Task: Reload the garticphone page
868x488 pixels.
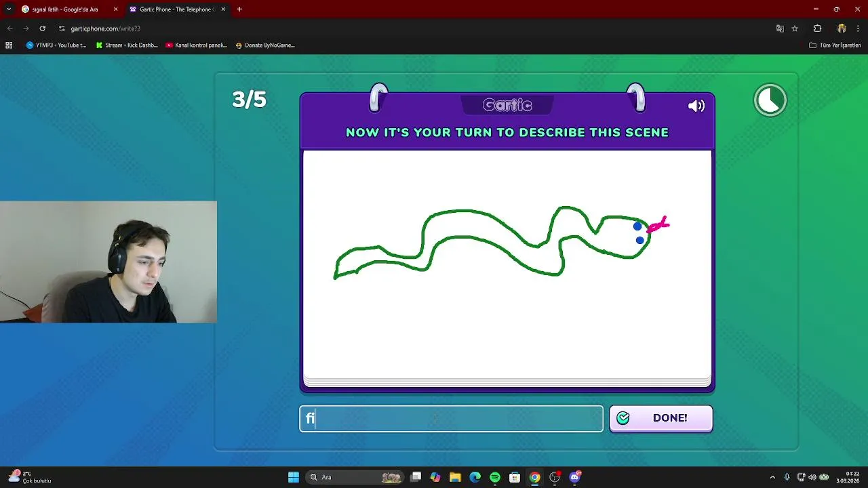Action: tap(42, 28)
